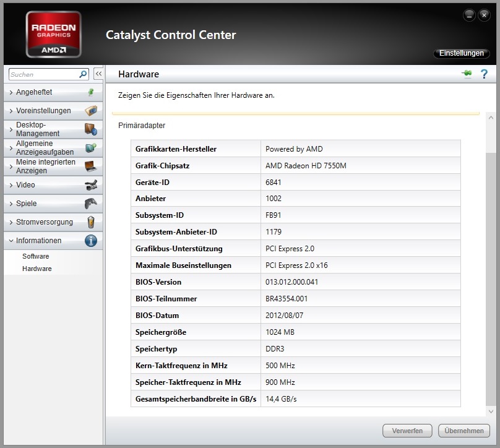Click BIOS-Teilnummer value BR43554.001
500x448 pixels.
(x=287, y=299)
